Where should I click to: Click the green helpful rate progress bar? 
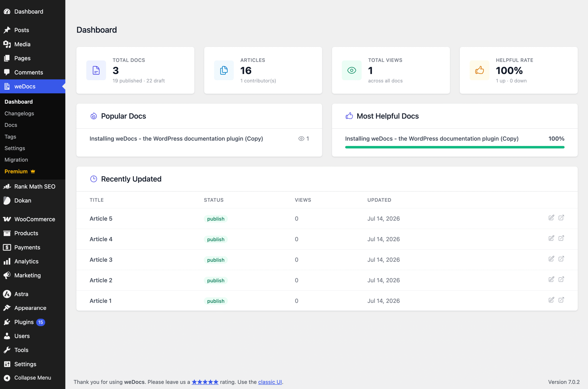pyautogui.click(x=455, y=147)
